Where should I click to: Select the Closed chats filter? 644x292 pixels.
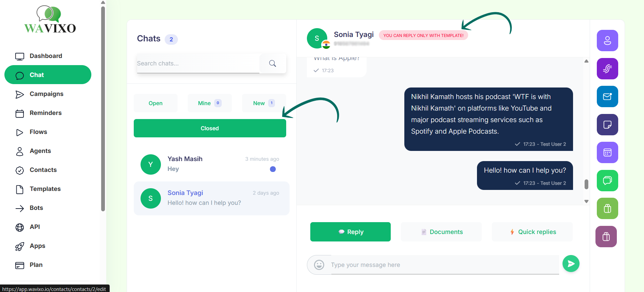coord(210,128)
